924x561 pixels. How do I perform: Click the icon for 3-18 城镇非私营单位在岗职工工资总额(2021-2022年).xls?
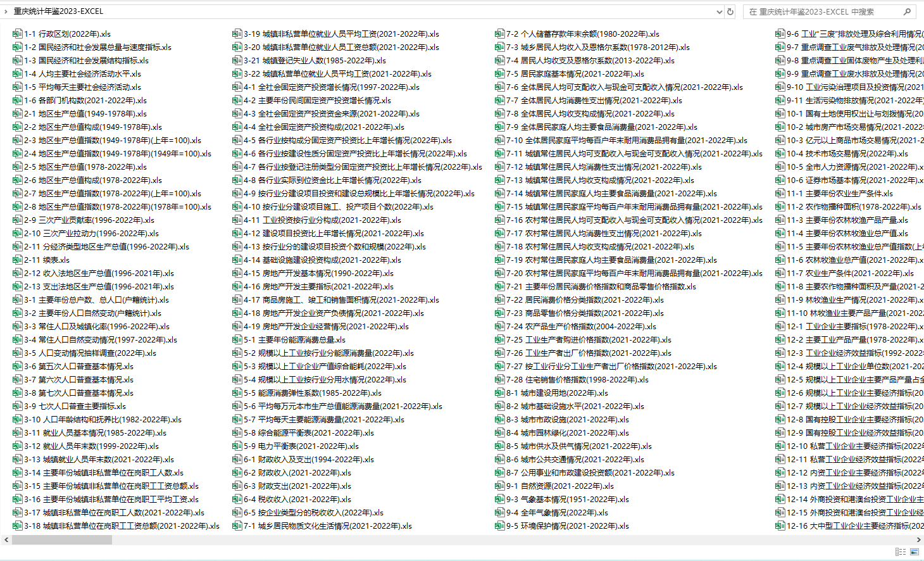[x=18, y=526]
